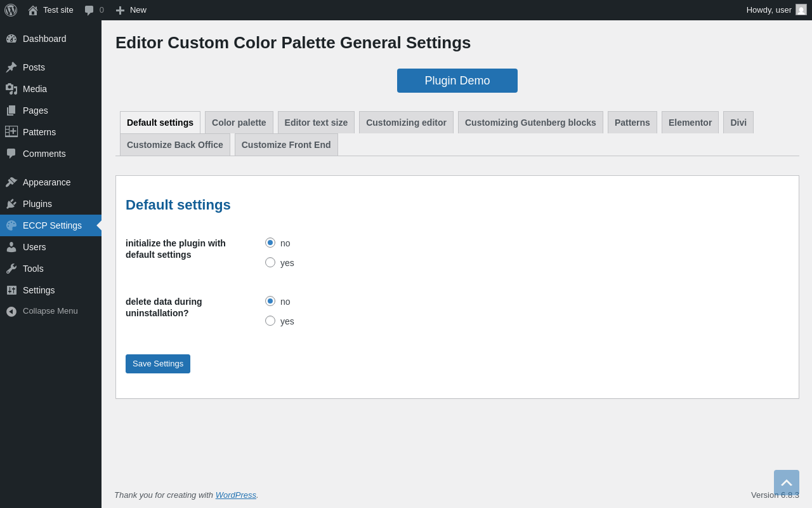The height and width of the screenshot is (508, 812).
Task: Open the Appearance brush icon
Action: (x=11, y=182)
